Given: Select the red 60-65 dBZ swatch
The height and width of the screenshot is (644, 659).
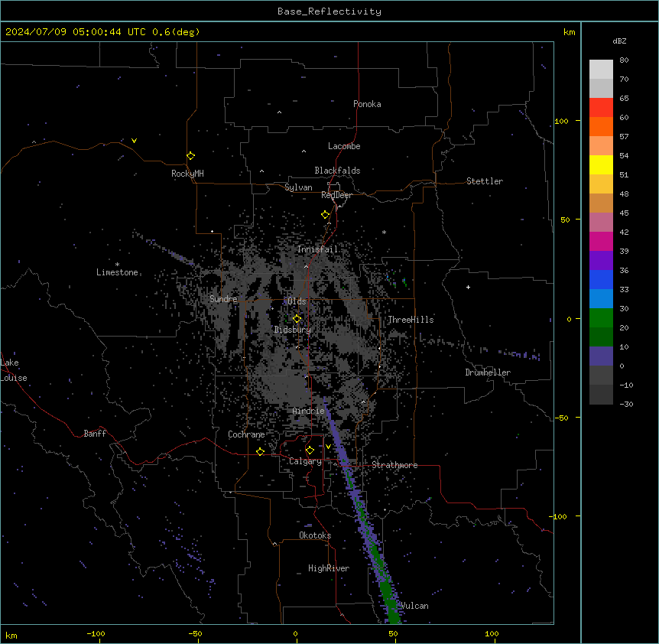Looking at the screenshot, I should pos(601,107).
